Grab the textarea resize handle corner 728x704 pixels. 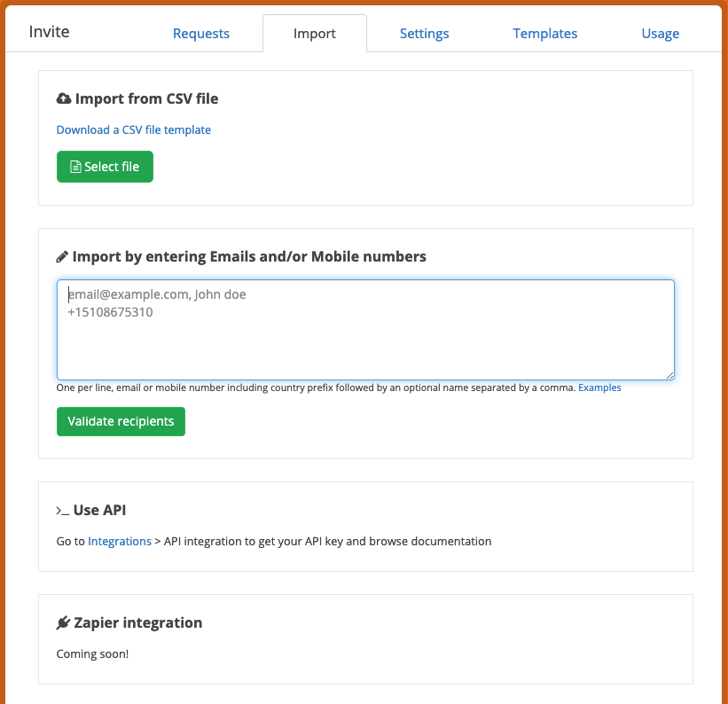click(x=670, y=375)
